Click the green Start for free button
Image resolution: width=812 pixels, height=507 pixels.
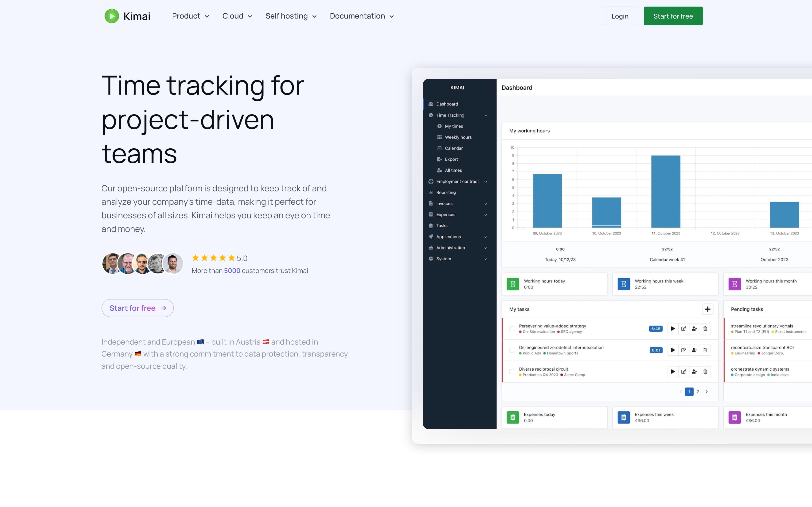(673, 16)
